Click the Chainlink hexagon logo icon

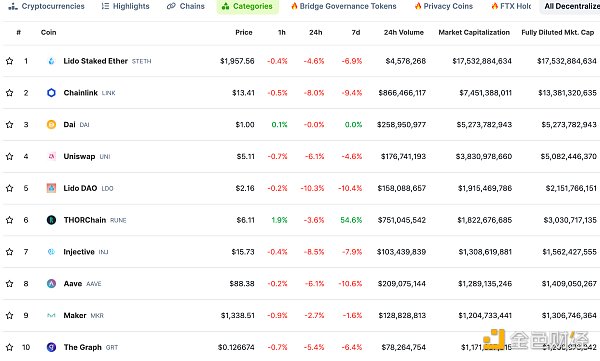tap(51, 93)
